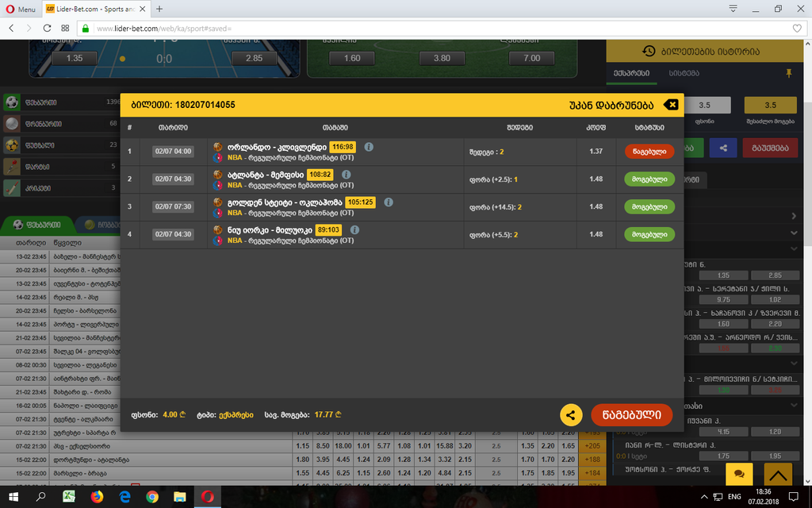The image size is (812, 508).
Task: Open a new browser tab
Action: 159,9
